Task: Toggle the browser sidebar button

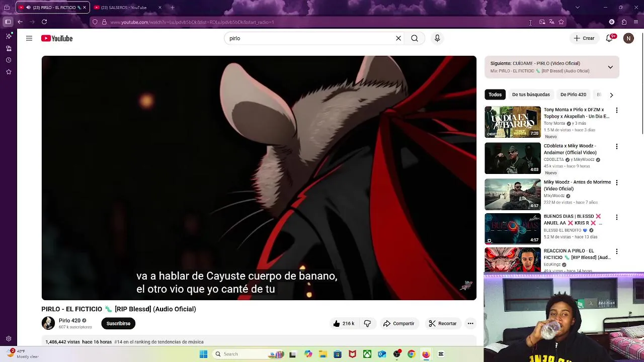Action: [8, 22]
